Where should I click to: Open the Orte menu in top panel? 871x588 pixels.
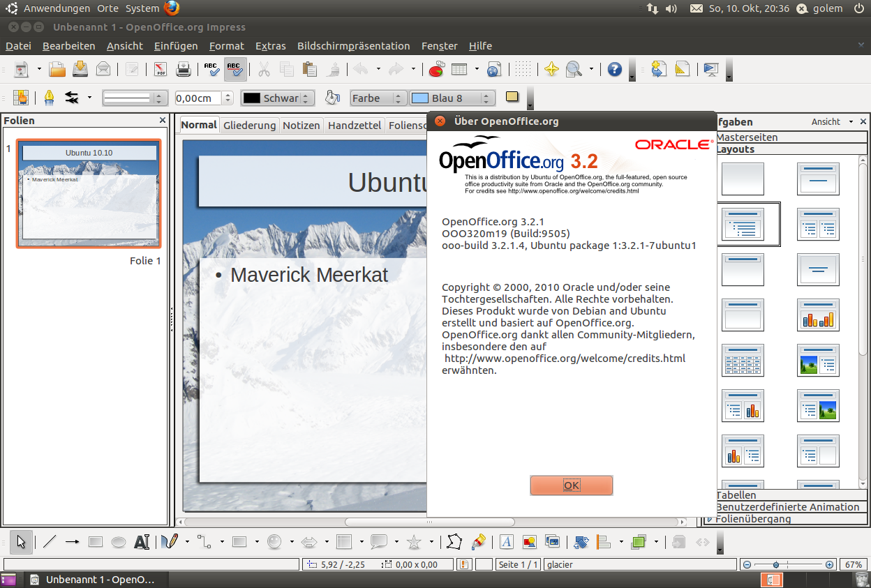(x=107, y=8)
